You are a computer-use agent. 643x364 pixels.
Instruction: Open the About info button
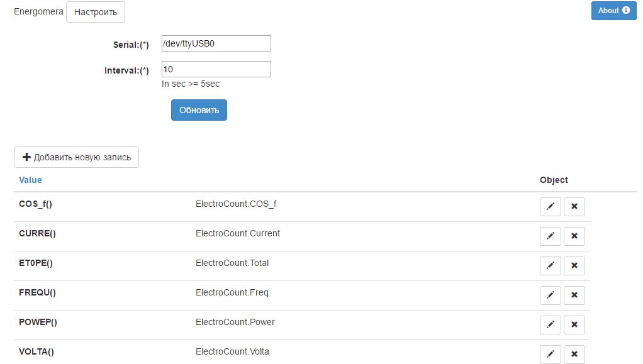tap(613, 11)
